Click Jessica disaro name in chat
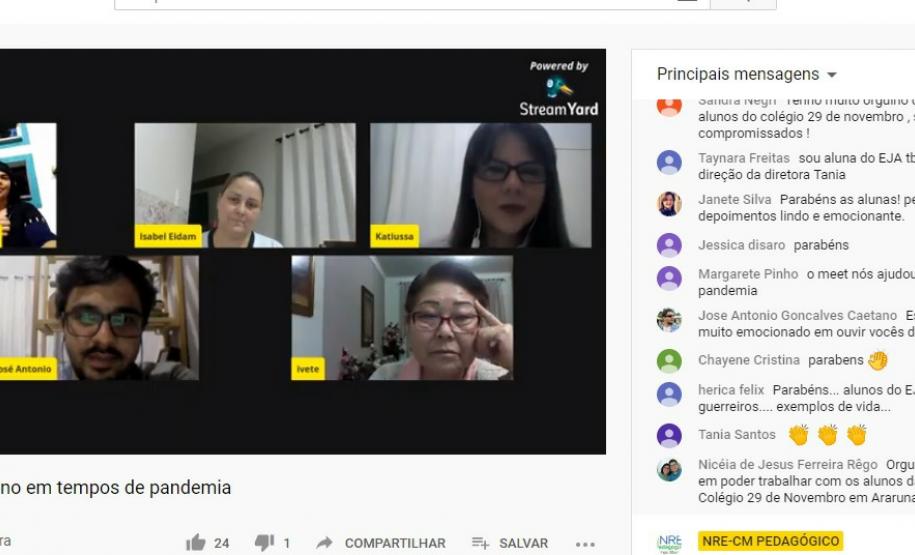Image resolution: width=915 pixels, height=555 pixels. click(x=741, y=245)
